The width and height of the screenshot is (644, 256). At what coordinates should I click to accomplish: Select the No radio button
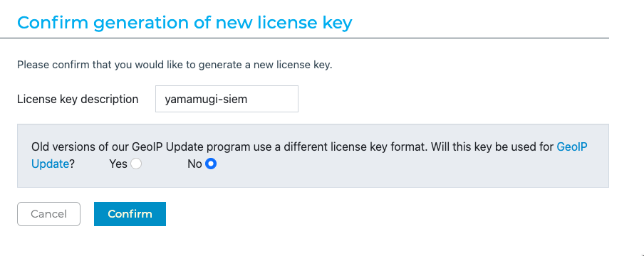tap(211, 164)
